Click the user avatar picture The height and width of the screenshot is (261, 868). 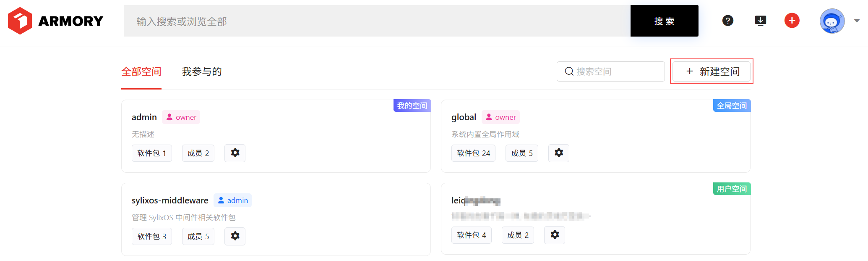832,21
